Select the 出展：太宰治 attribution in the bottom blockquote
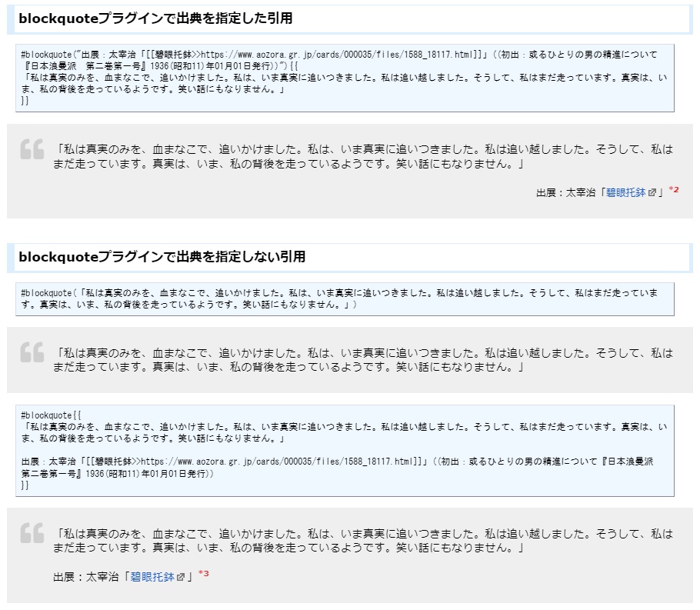The height and width of the screenshot is (610, 700). pos(85,577)
